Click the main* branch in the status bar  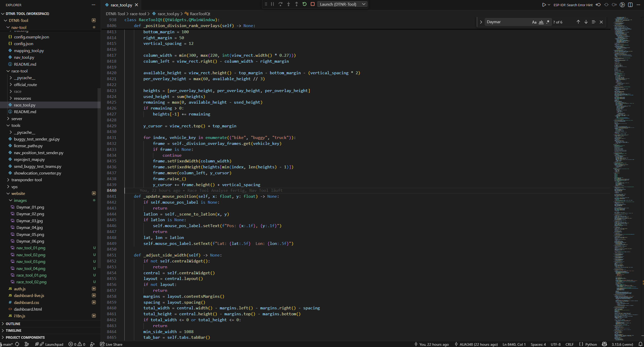point(8,344)
